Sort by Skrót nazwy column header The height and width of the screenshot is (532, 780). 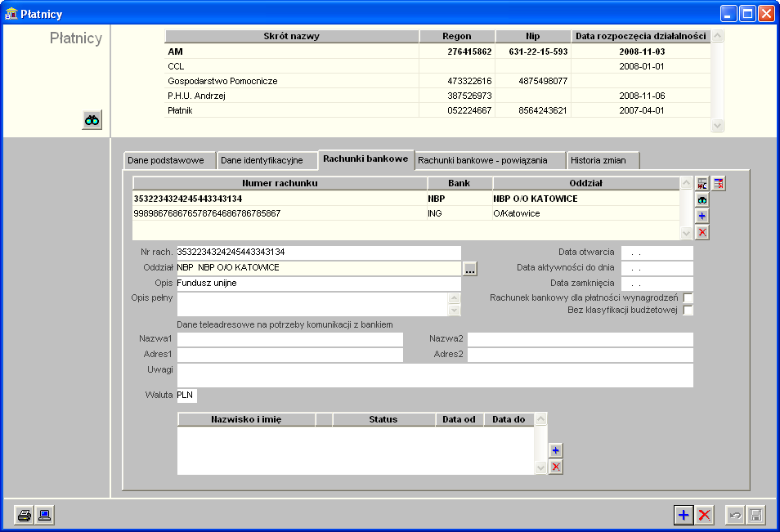[x=292, y=36]
